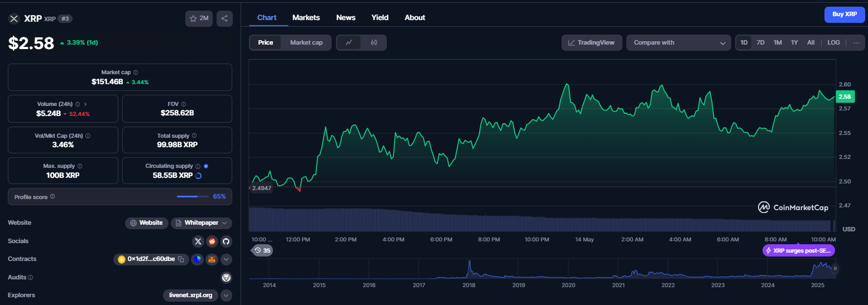Click pause handle on mini timeline
Screen dimensions: 868x305
(x=835, y=268)
